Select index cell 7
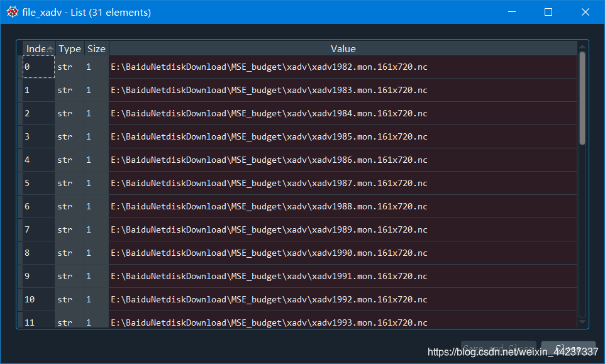Screen dimensions: 605x364 (x=38, y=230)
